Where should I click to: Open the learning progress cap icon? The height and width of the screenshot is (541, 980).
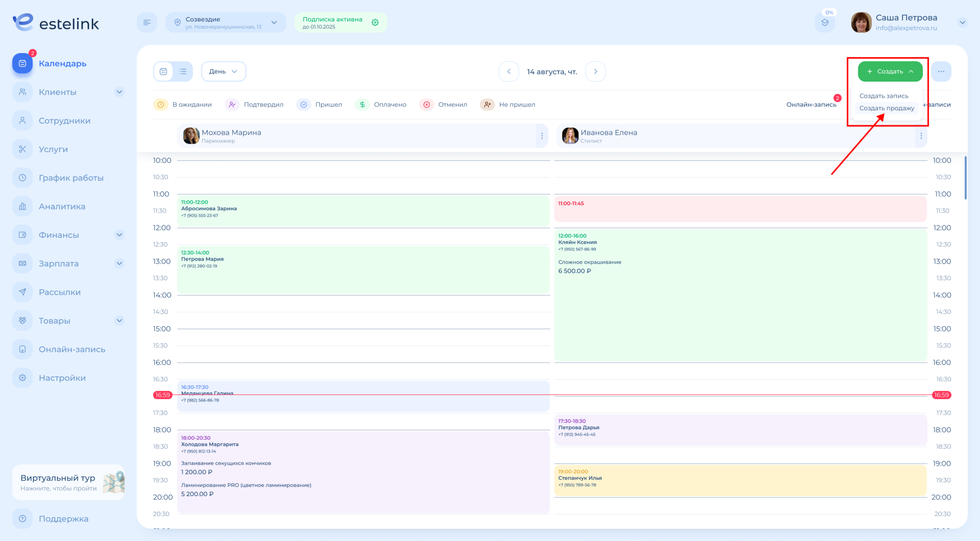coord(825,23)
